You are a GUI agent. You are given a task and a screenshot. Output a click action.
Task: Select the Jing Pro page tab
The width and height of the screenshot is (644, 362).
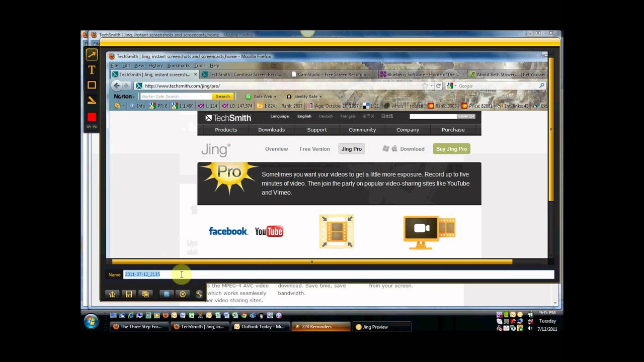[x=351, y=149]
